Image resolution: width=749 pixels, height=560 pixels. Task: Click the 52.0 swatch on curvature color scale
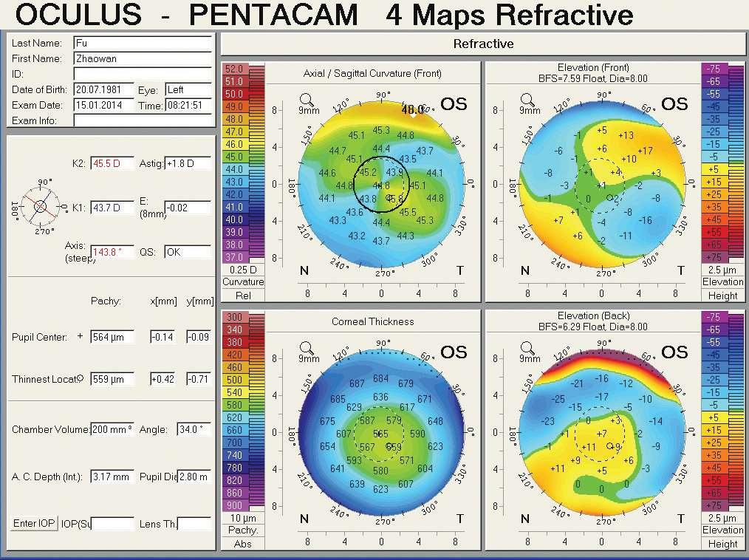(233, 69)
